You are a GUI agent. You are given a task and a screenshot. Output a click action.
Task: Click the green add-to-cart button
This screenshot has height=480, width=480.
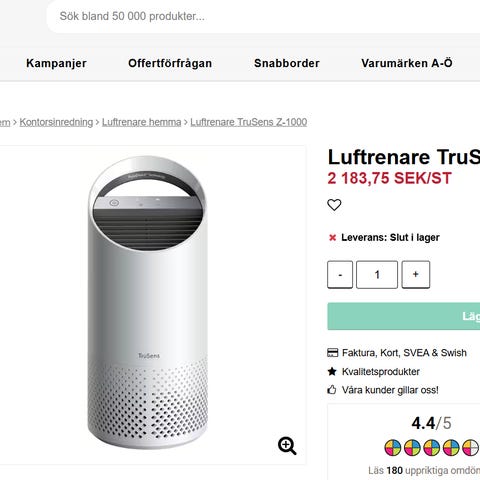point(404,316)
